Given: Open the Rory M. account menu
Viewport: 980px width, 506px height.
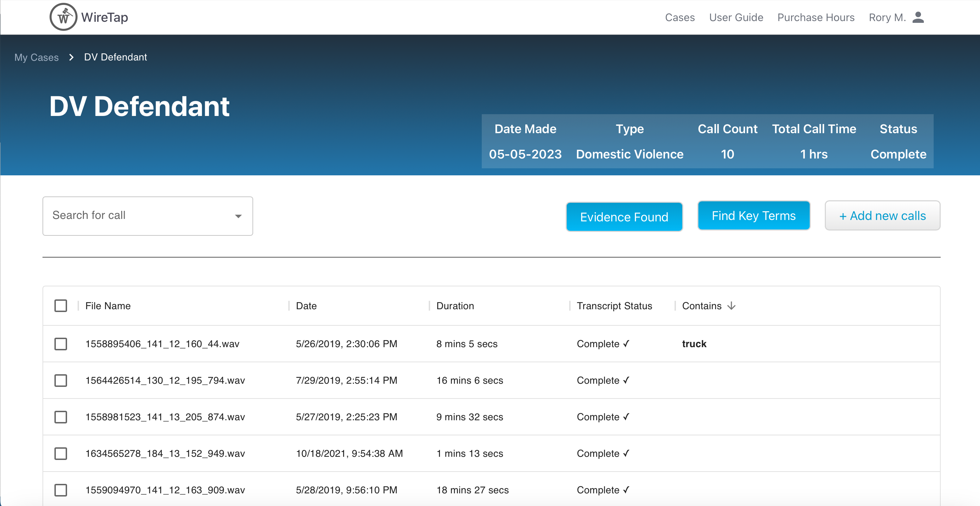Looking at the screenshot, I should click(887, 18).
